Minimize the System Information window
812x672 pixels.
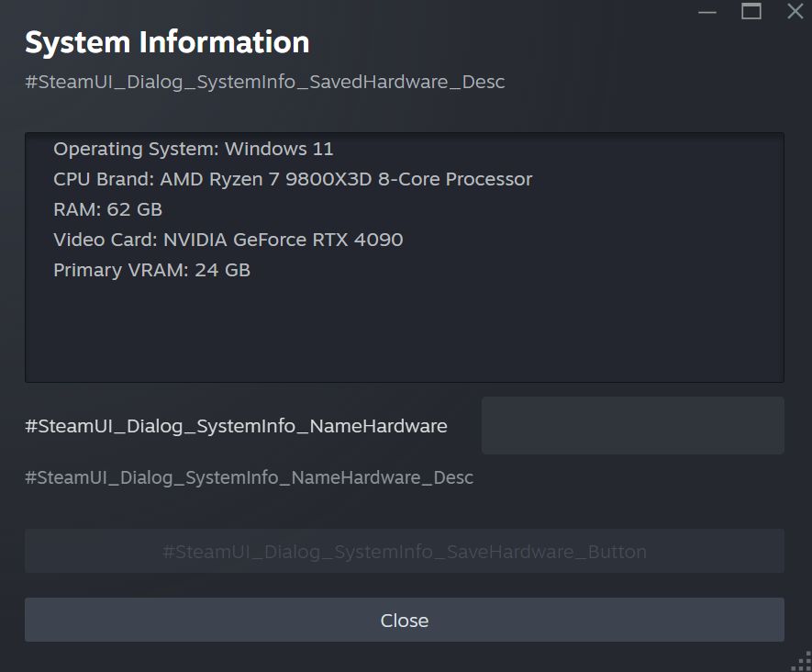[707, 12]
